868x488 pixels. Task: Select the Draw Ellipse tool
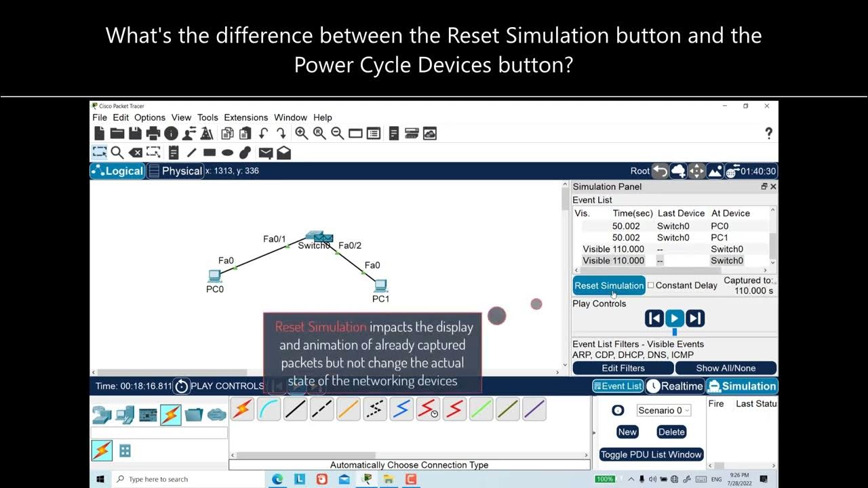click(228, 152)
